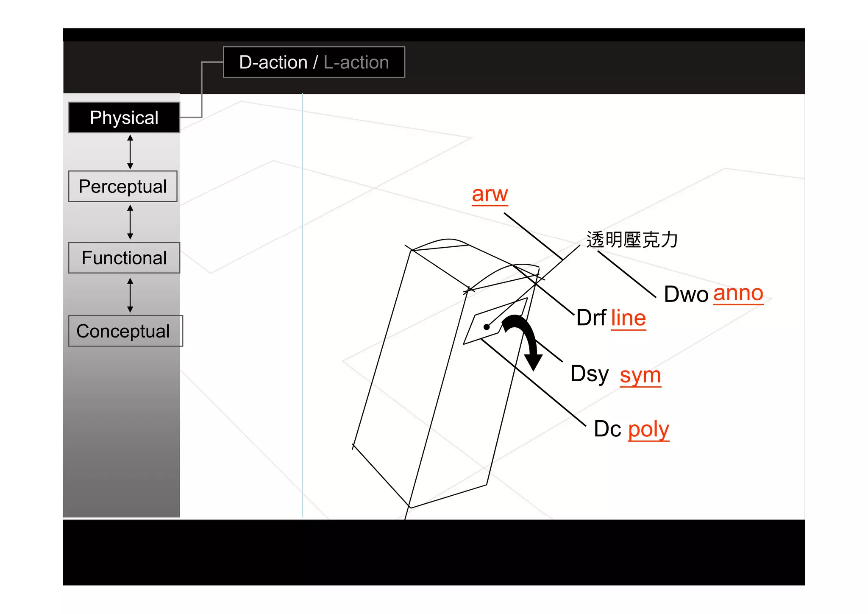Image resolution: width=868 pixels, height=614 pixels.
Task: Open the red anno link
Action: [x=738, y=293]
